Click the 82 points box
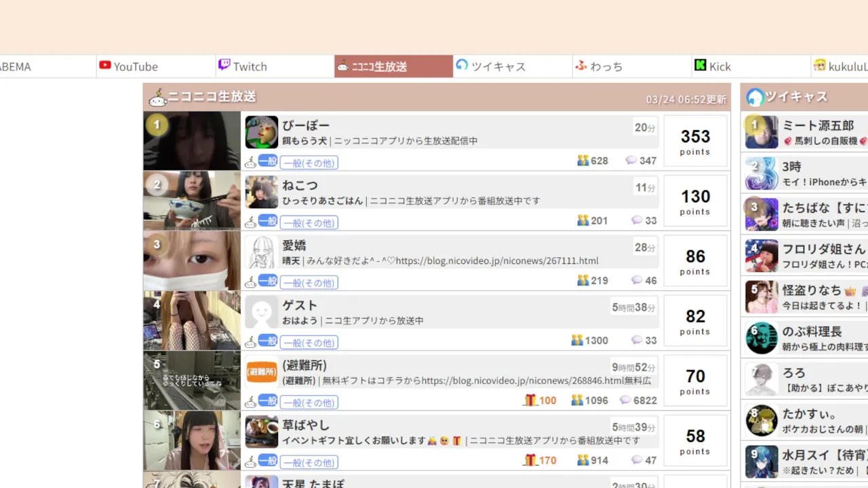The width and height of the screenshot is (868, 488). (695, 321)
